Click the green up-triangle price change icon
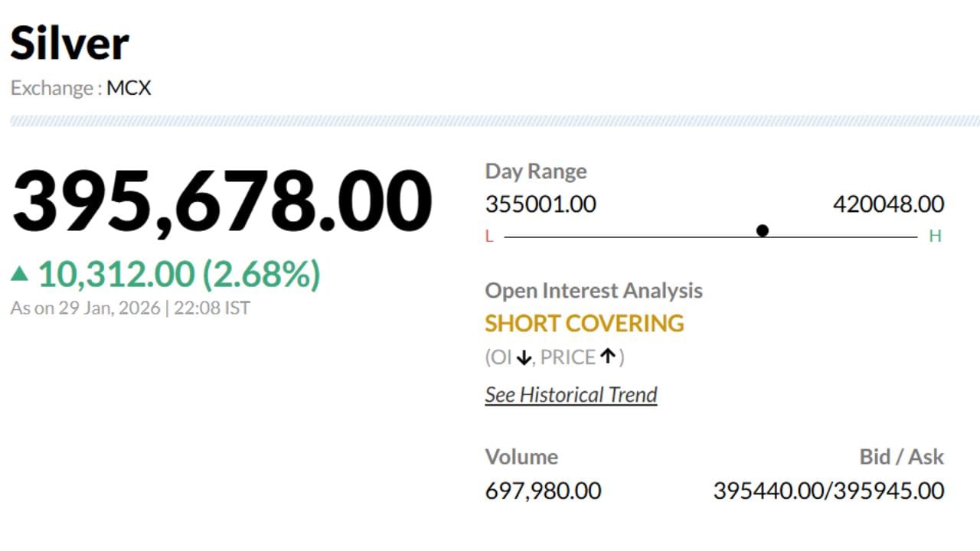The image size is (980, 551). pos(20,273)
